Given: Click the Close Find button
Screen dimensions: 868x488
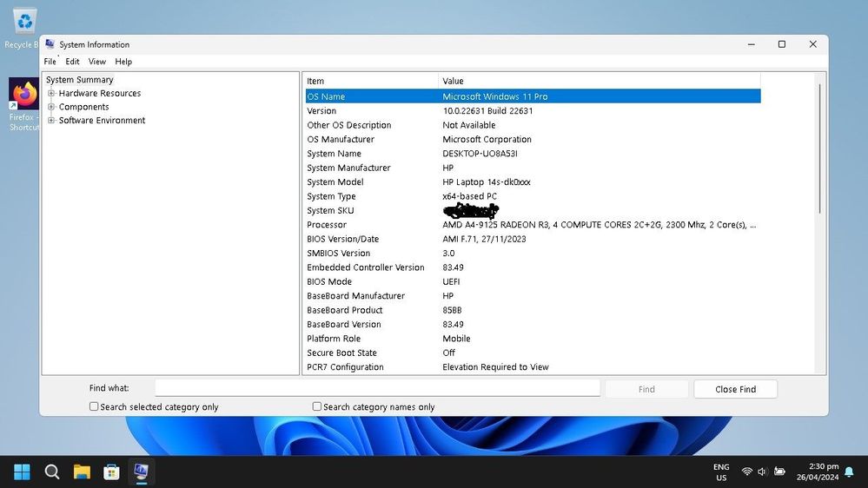Looking at the screenshot, I should [x=735, y=389].
